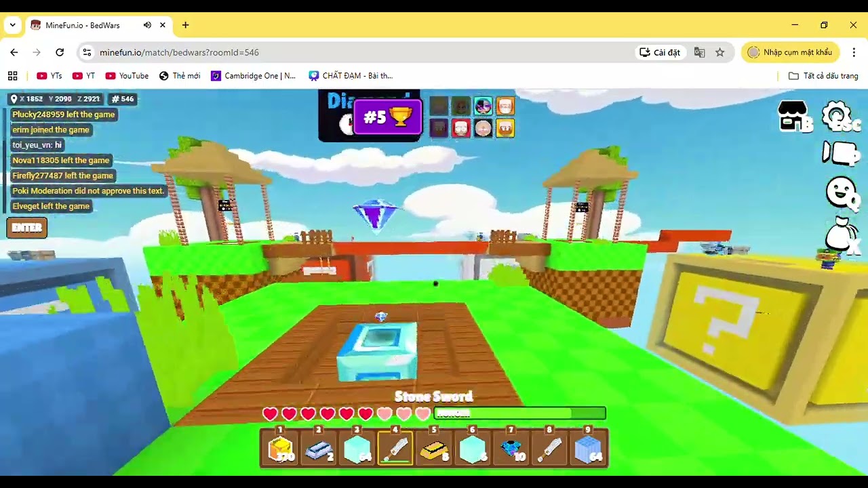This screenshot has height=488, width=868.
Task: Click the #5 trophy rank badge
Action: 388,117
